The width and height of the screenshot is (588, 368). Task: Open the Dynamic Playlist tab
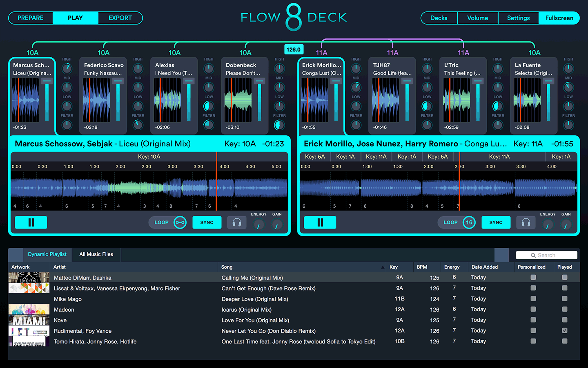47,254
